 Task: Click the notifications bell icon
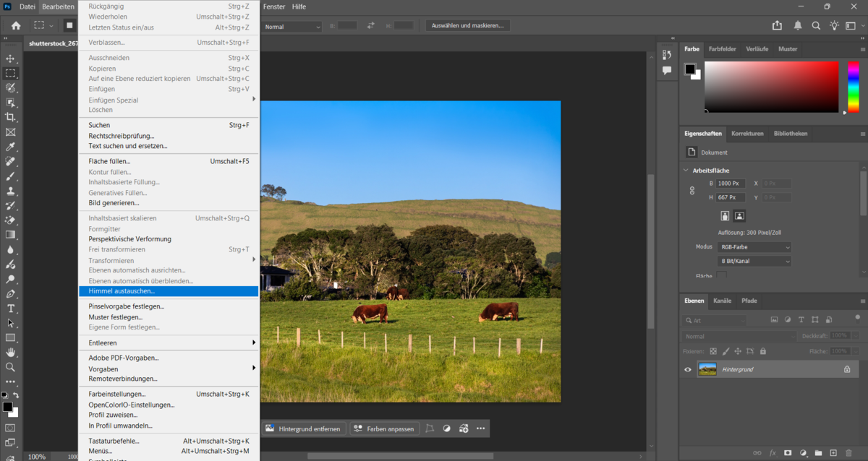(x=796, y=24)
